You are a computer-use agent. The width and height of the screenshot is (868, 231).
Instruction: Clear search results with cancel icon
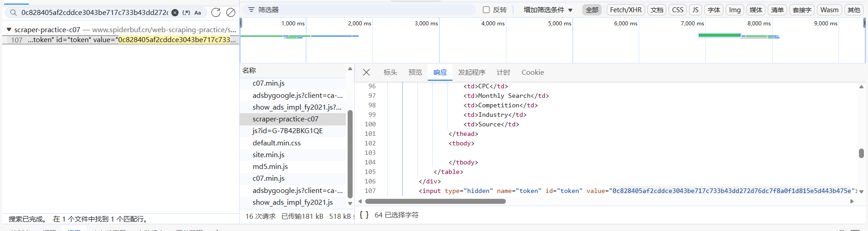[x=231, y=13]
